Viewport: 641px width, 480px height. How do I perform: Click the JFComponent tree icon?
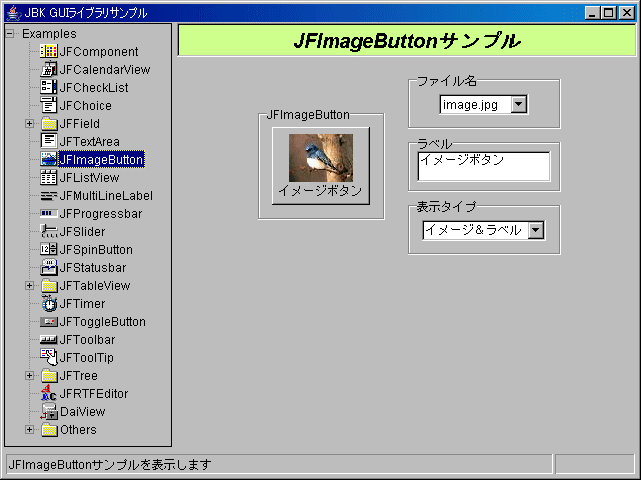(49, 52)
